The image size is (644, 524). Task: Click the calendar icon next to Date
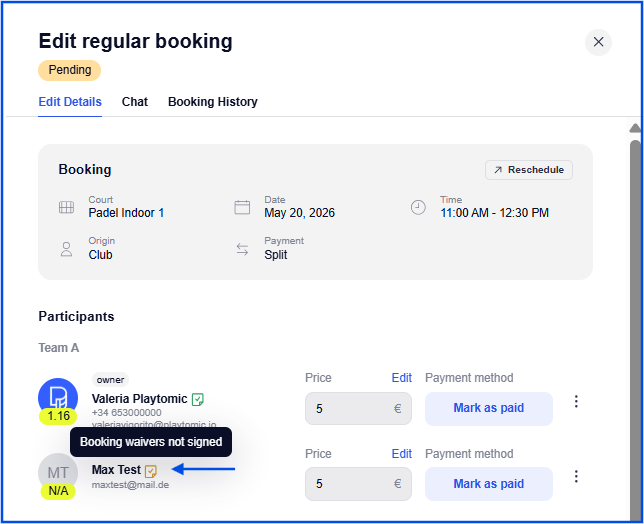(242, 207)
